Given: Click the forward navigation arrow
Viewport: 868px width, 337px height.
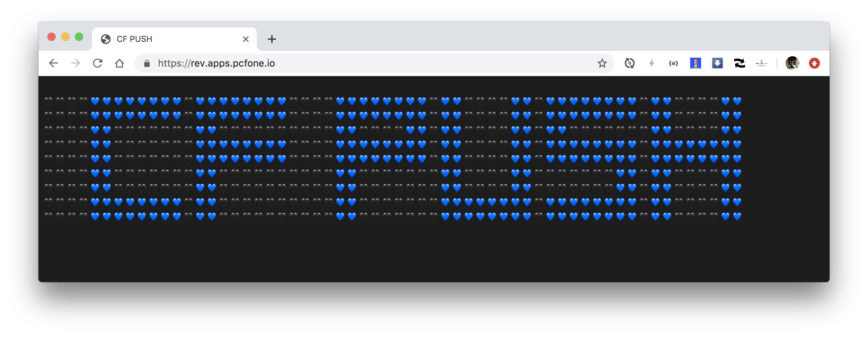Looking at the screenshot, I should coord(76,63).
